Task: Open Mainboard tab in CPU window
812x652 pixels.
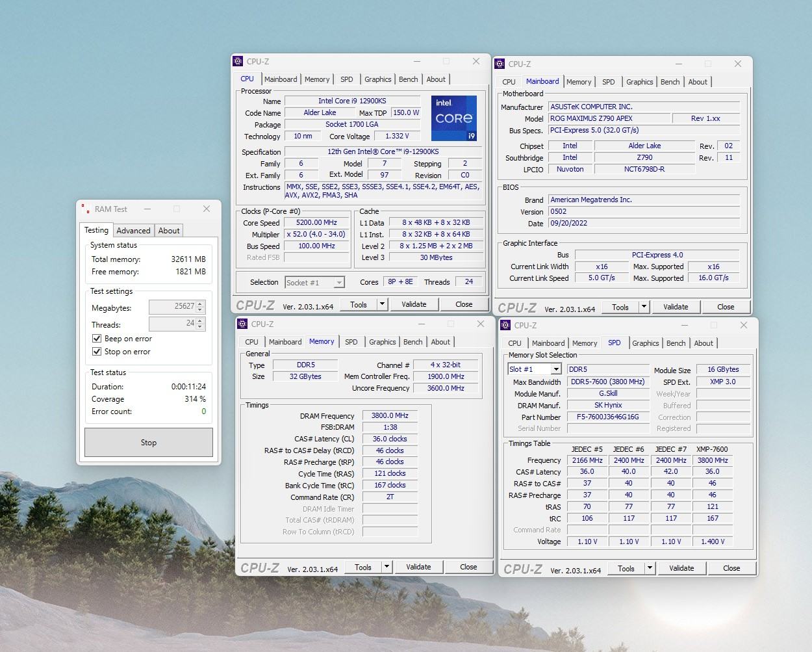Action: tap(281, 79)
